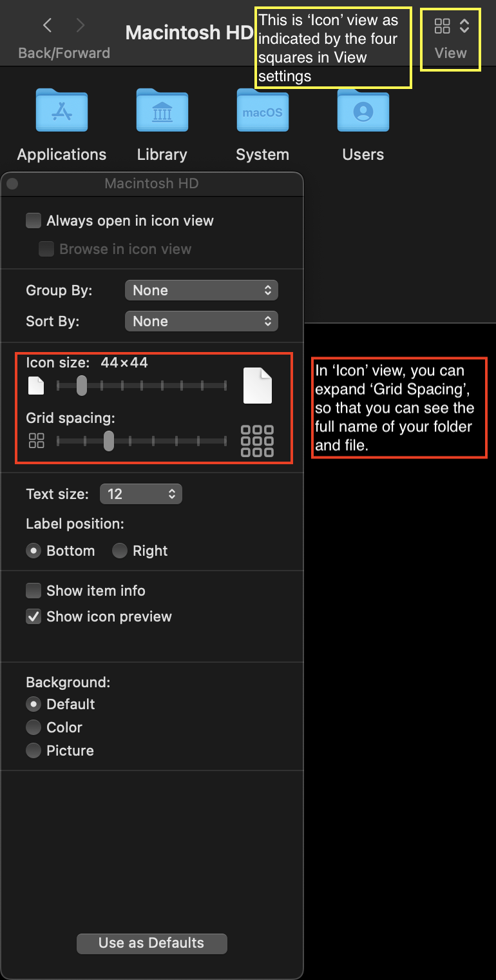Go back with the Back arrow
496x980 pixels.
click(47, 25)
